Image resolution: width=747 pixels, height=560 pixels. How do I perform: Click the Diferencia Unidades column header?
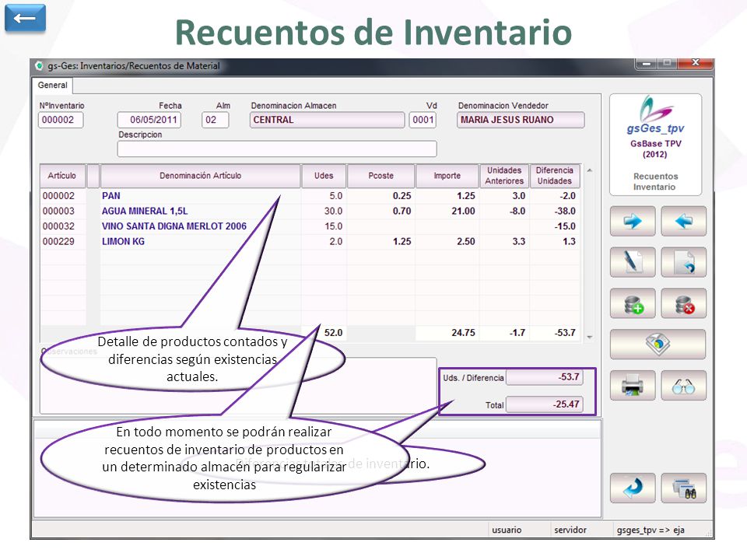click(x=555, y=176)
